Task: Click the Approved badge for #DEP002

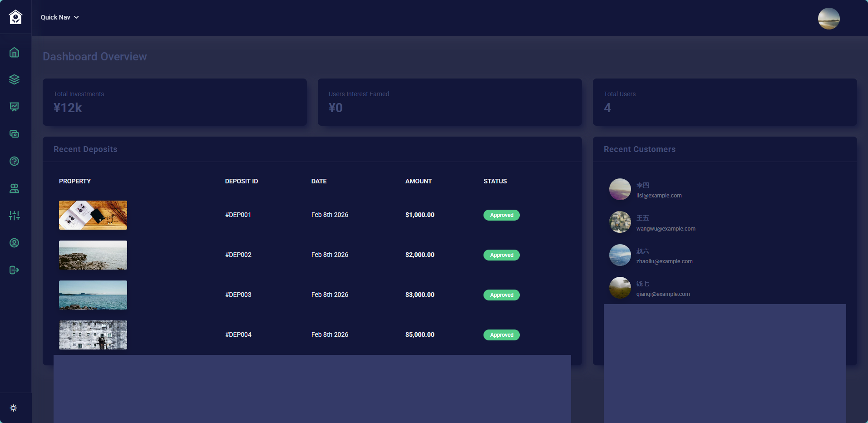Action: point(501,255)
